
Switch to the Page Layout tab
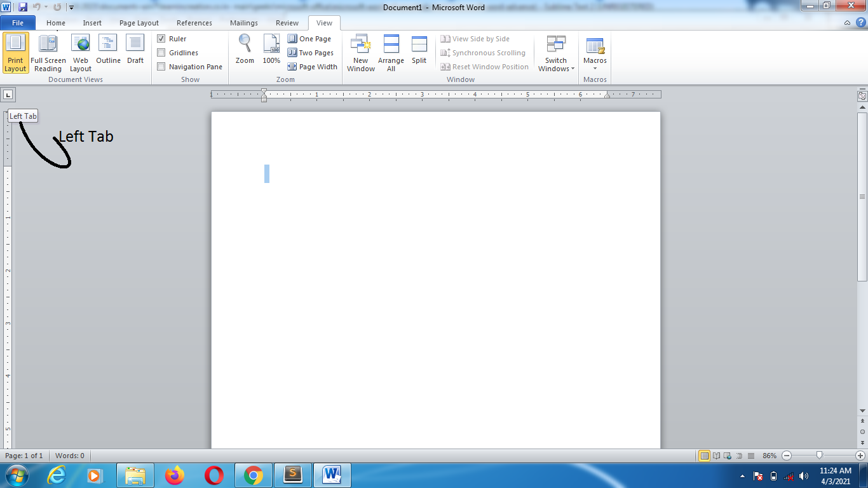(139, 22)
